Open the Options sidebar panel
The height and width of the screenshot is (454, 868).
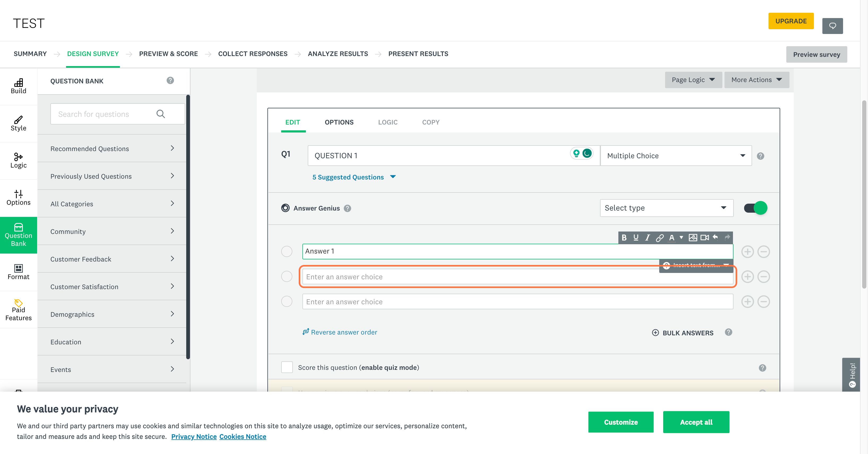(19, 198)
